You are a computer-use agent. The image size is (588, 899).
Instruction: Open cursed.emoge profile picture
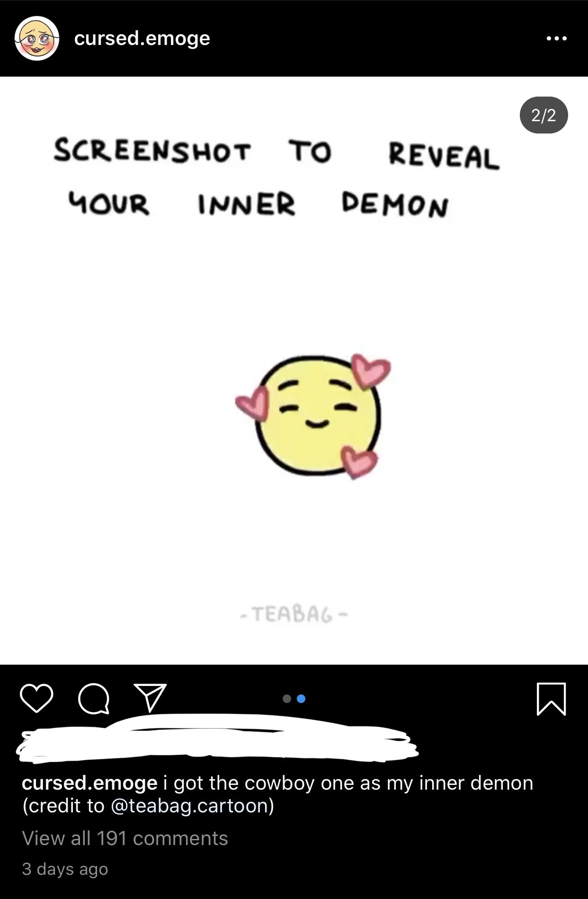(x=37, y=38)
